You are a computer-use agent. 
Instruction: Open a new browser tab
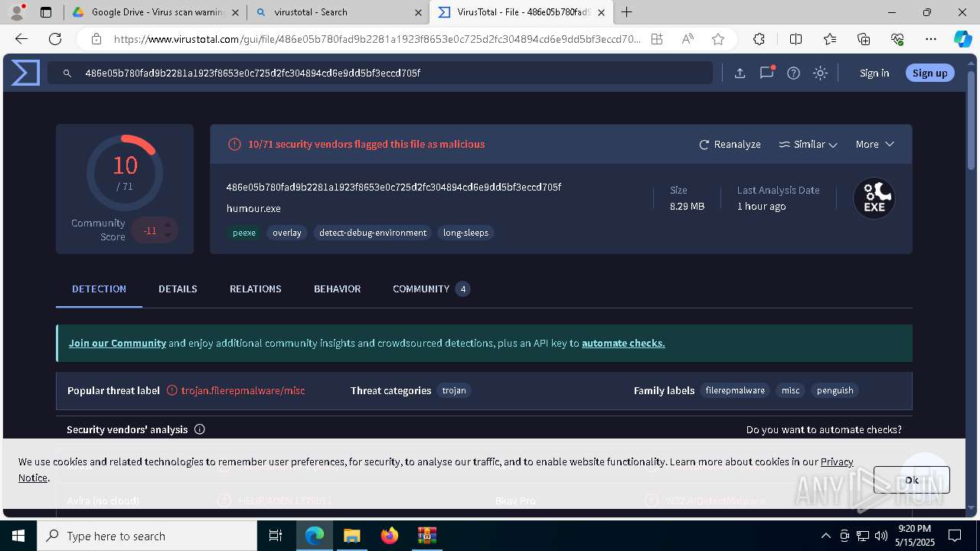pyautogui.click(x=626, y=12)
